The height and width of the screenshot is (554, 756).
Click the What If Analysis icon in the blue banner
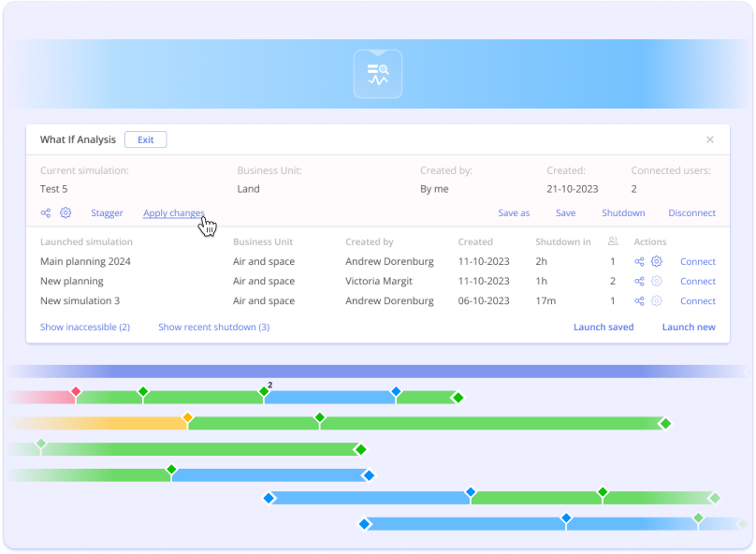point(377,74)
